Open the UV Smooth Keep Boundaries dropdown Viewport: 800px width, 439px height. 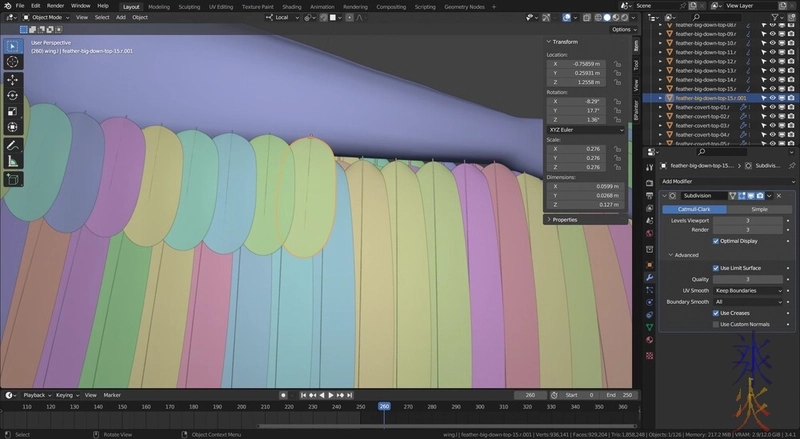coord(748,290)
